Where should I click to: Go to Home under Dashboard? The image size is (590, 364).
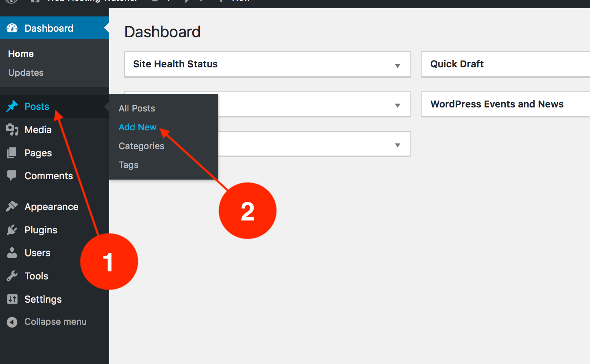click(20, 53)
